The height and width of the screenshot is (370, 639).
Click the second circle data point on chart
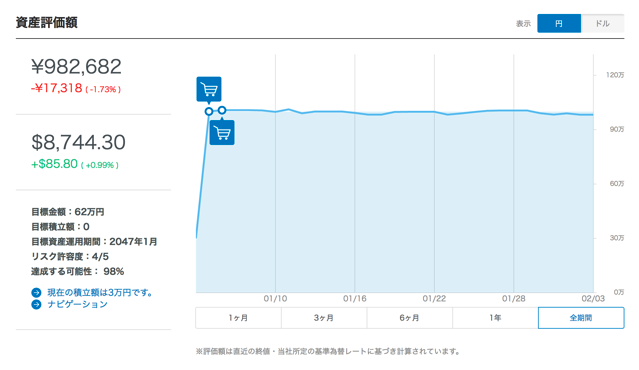coord(222,110)
